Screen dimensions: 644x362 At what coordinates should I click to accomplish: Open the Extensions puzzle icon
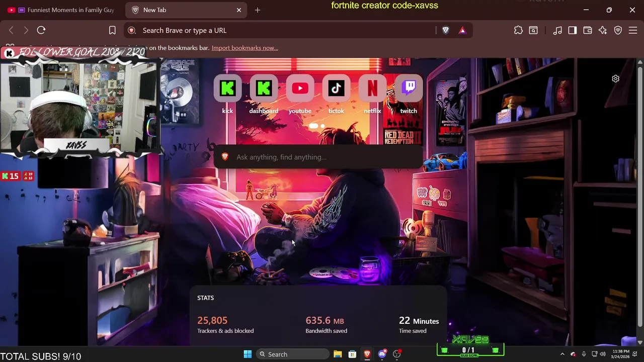coord(518,30)
